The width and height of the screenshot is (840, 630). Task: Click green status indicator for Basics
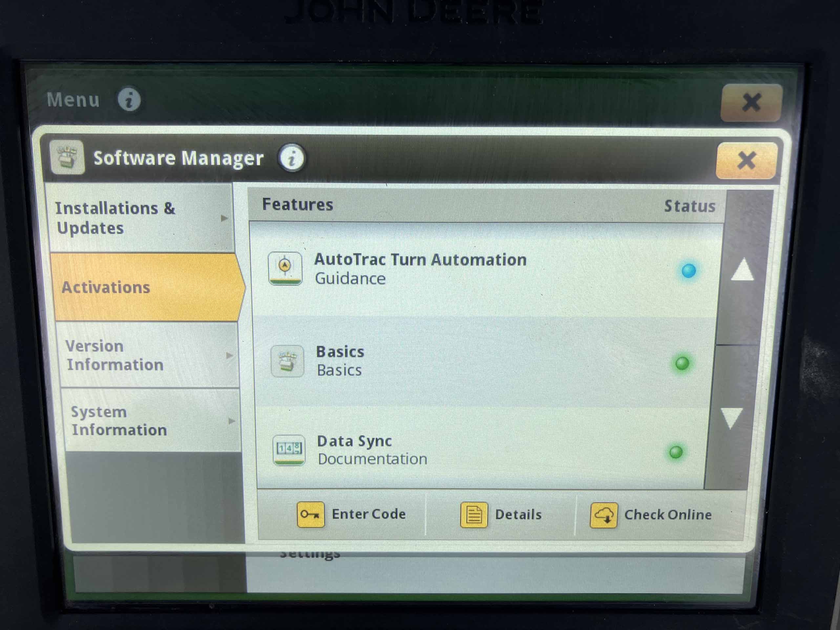coord(682,363)
